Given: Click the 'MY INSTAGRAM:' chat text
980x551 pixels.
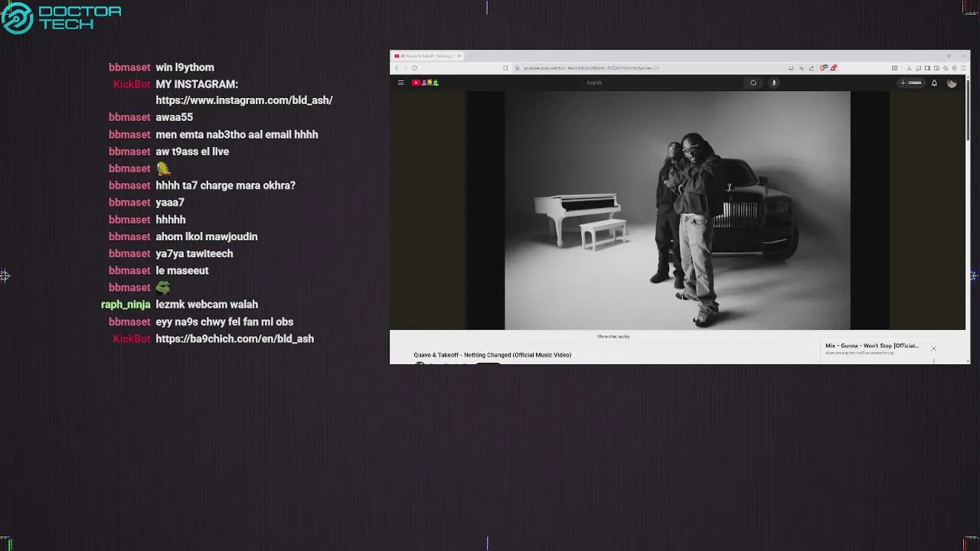Looking at the screenshot, I should (197, 84).
